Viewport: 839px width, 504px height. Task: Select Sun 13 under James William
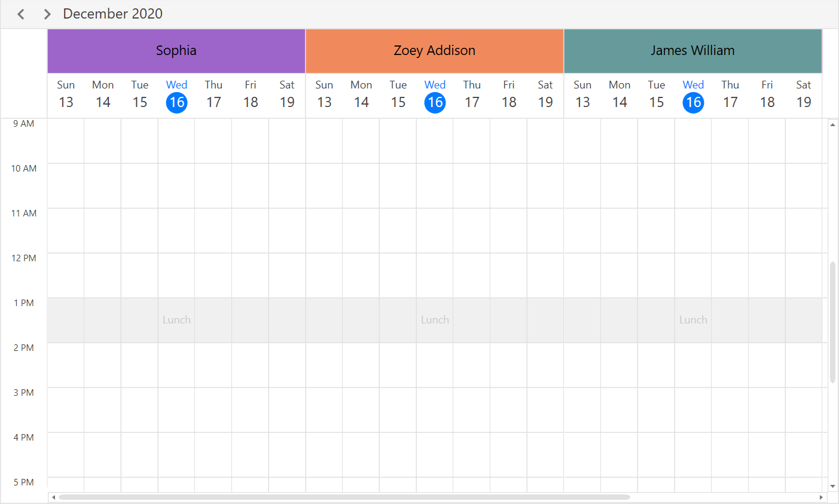click(582, 95)
